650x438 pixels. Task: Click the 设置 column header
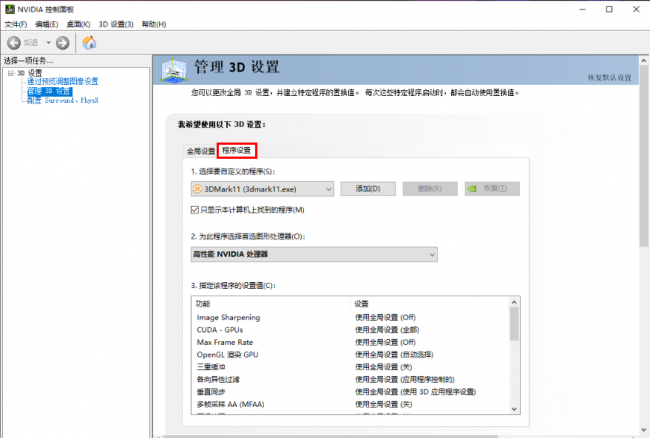(x=429, y=304)
